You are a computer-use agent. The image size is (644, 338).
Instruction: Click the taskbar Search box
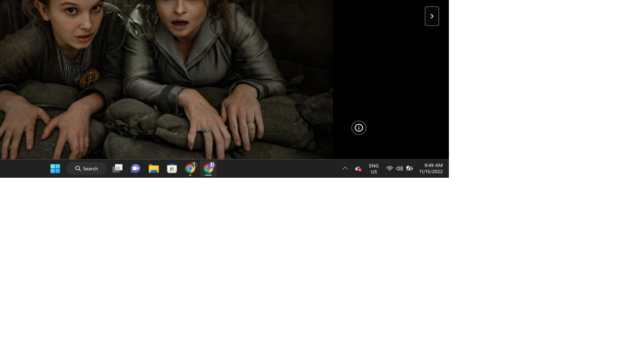[x=87, y=168]
